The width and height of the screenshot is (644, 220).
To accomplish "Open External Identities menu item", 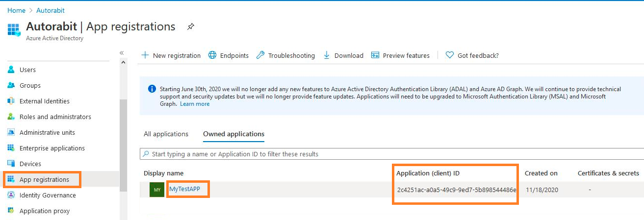I will click(x=45, y=101).
